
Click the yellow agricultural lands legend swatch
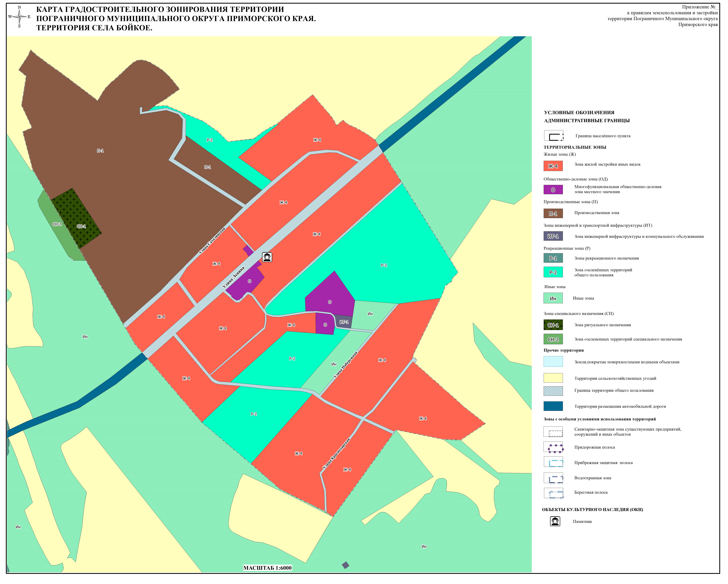(x=553, y=378)
